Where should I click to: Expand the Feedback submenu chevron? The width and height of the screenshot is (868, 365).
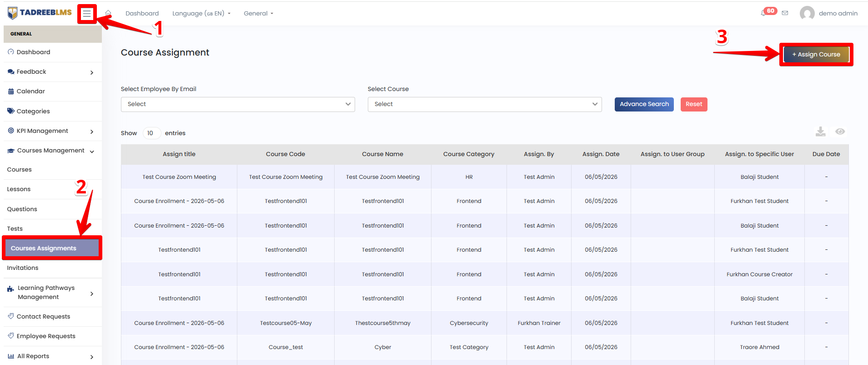tap(92, 72)
